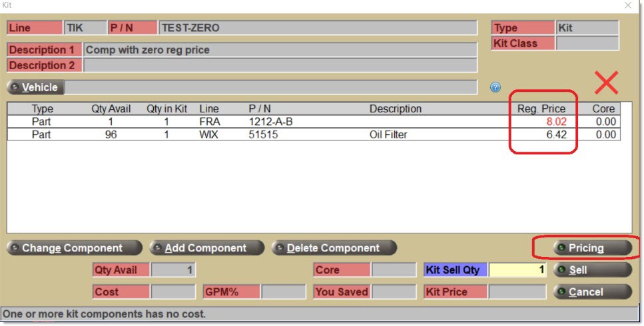The width and height of the screenshot is (644, 326).
Task: Close the Kit dialog window
Action: 627,5
